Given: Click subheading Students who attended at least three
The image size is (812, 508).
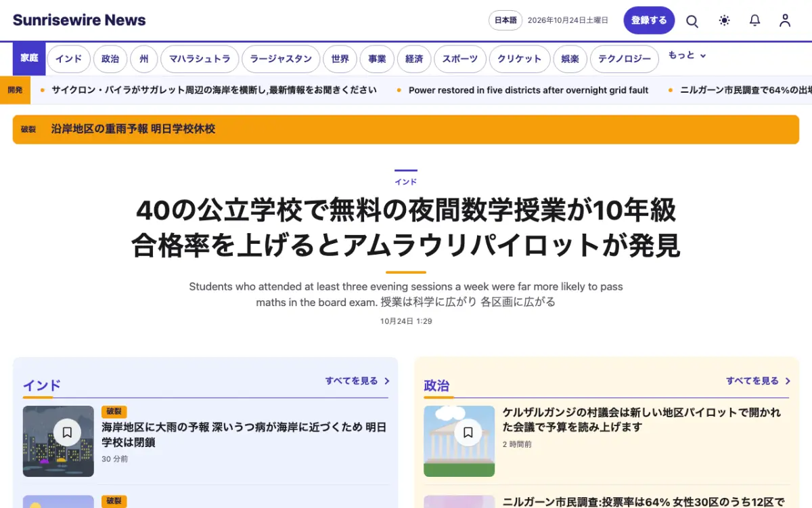Looking at the screenshot, I should tap(406, 295).
